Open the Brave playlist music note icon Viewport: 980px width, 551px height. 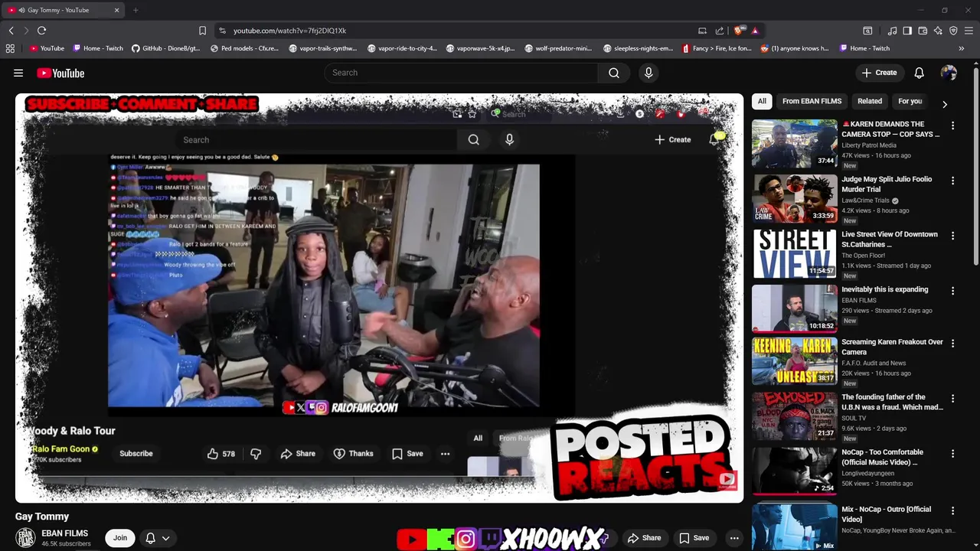click(892, 31)
